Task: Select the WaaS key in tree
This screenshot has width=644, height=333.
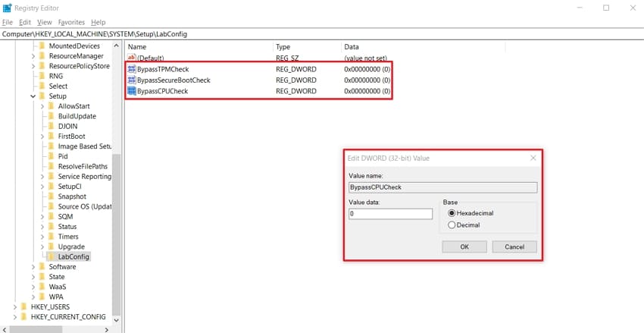Action: tap(58, 287)
